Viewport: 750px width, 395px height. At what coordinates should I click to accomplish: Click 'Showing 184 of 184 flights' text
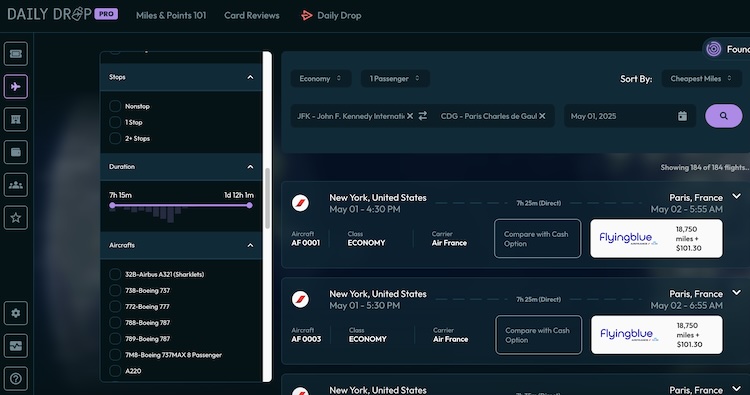704,167
